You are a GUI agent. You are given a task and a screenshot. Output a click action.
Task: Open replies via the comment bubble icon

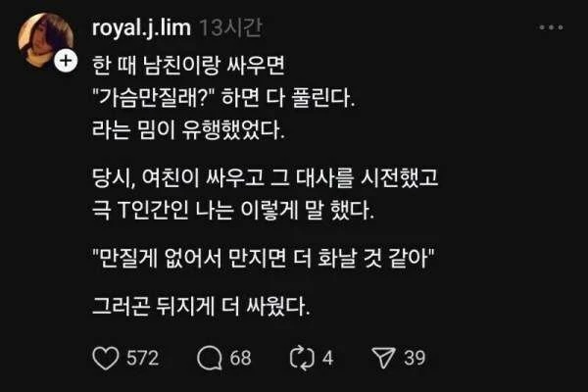[210, 359]
